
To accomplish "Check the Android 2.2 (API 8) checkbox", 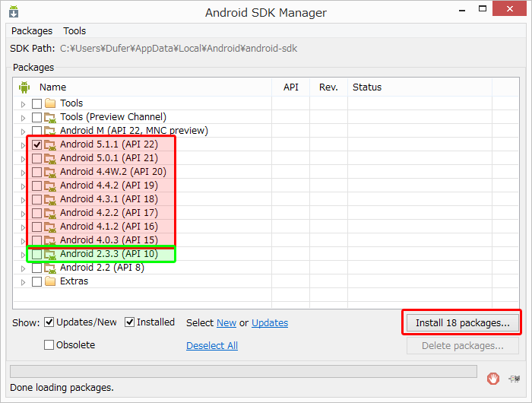I will pyautogui.click(x=36, y=268).
